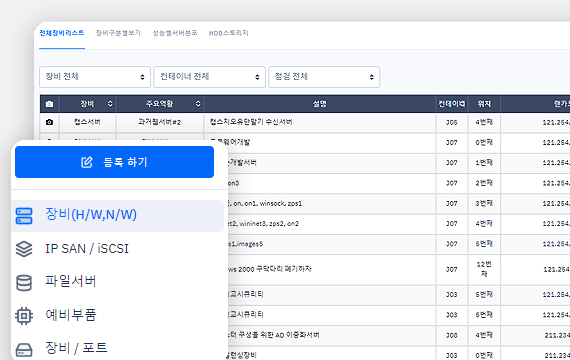570x360 pixels.
Task: Open the 컨테이너 전체 dropdown
Action: coord(209,77)
